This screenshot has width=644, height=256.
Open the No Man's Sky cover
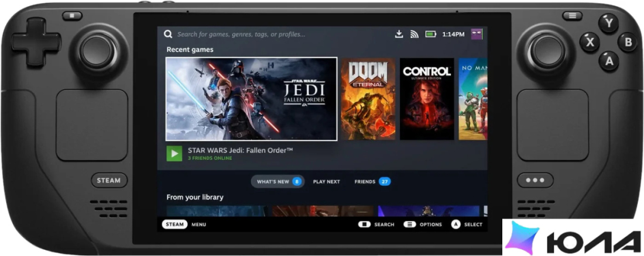coord(472,99)
